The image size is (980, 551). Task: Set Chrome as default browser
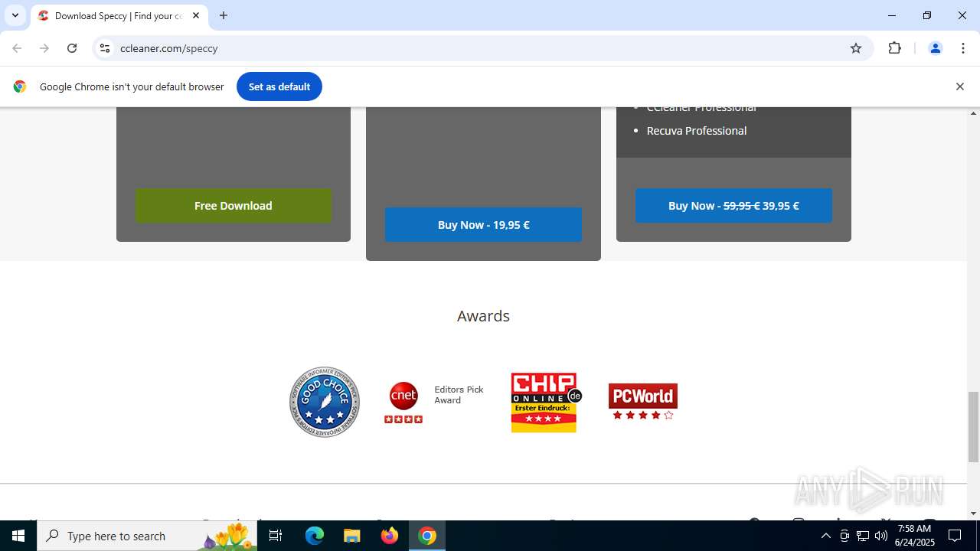(279, 86)
